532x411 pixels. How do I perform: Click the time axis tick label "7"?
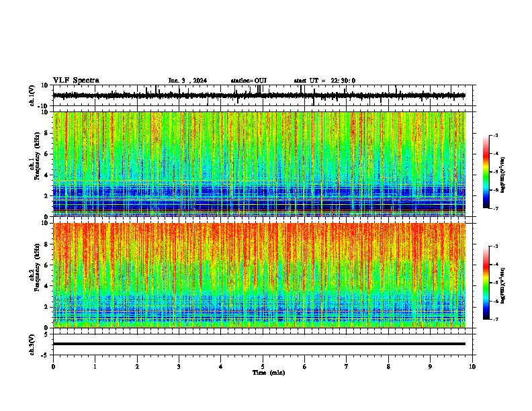[x=347, y=367]
